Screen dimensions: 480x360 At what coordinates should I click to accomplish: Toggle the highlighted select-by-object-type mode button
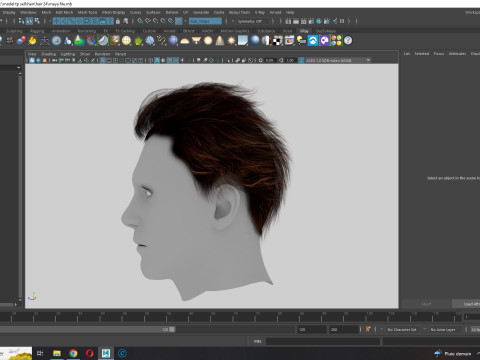(29, 21)
